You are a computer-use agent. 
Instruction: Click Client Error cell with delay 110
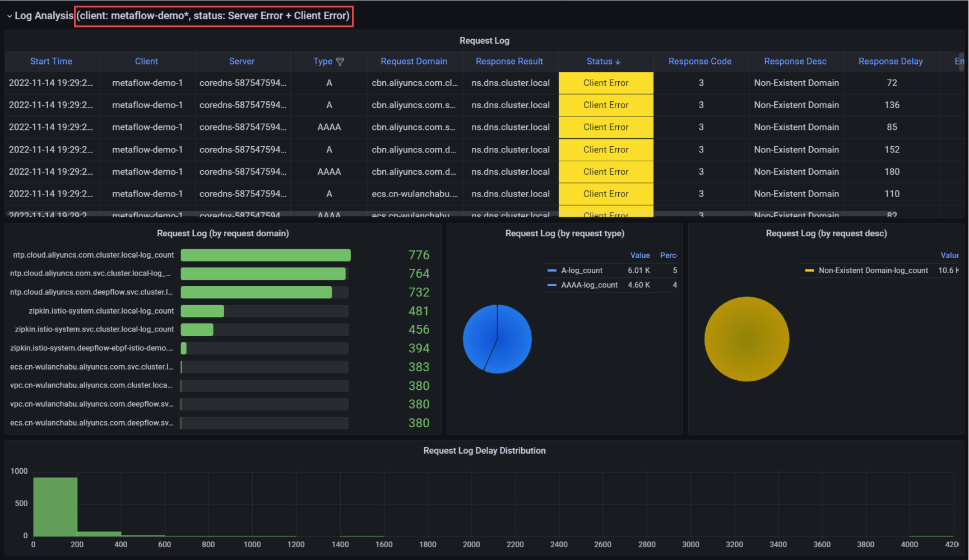[606, 194]
